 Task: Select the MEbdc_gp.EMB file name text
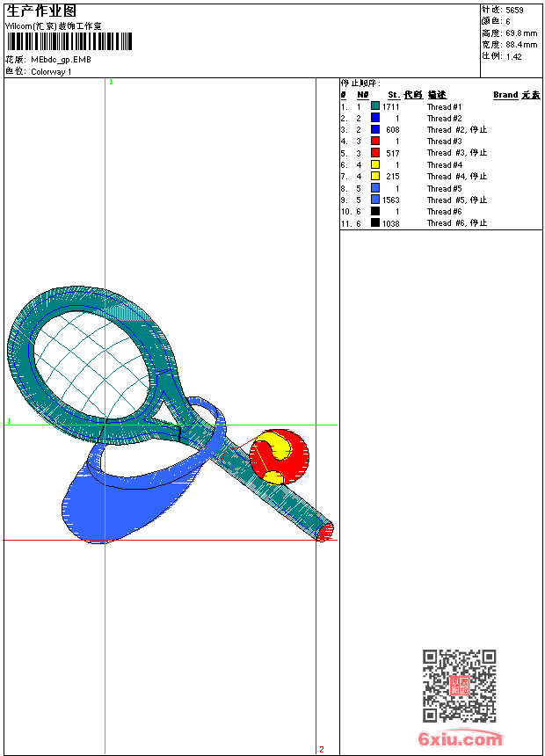[61, 60]
